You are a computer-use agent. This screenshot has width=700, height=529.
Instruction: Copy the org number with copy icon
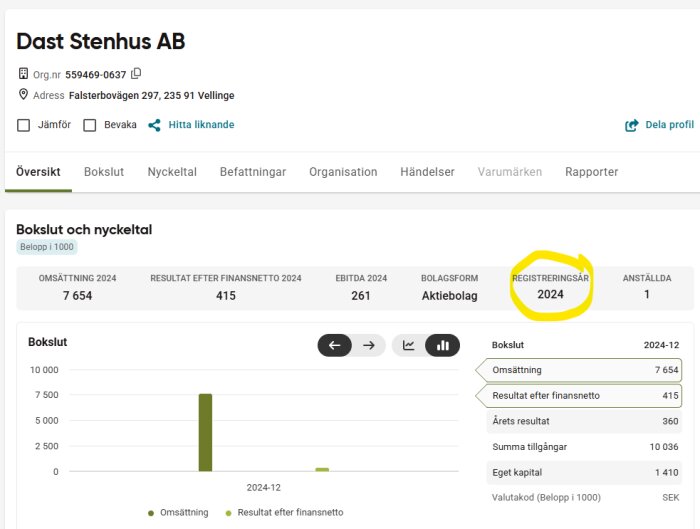click(136, 74)
